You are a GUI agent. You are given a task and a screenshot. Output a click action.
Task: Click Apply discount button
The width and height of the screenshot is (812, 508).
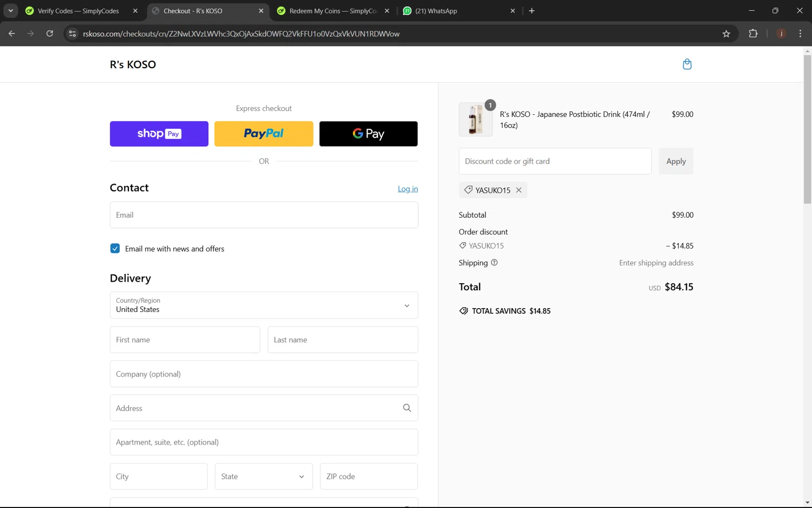[676, 161]
